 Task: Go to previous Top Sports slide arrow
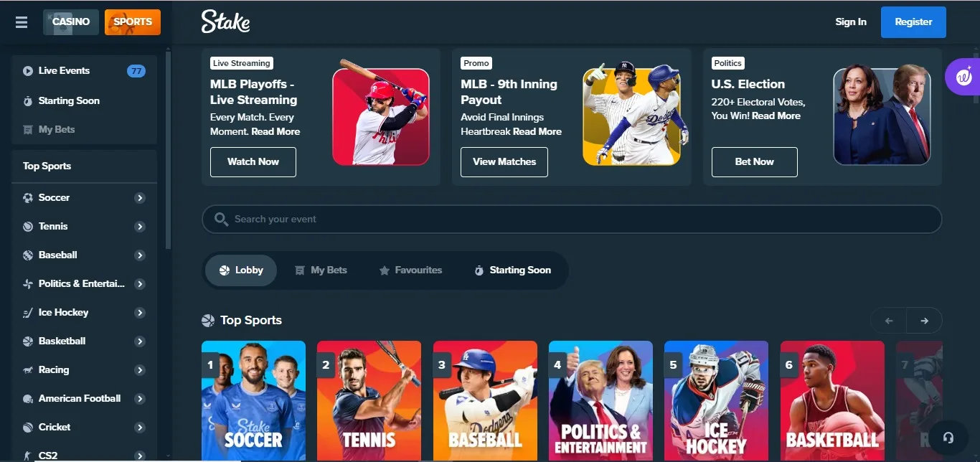click(x=889, y=321)
